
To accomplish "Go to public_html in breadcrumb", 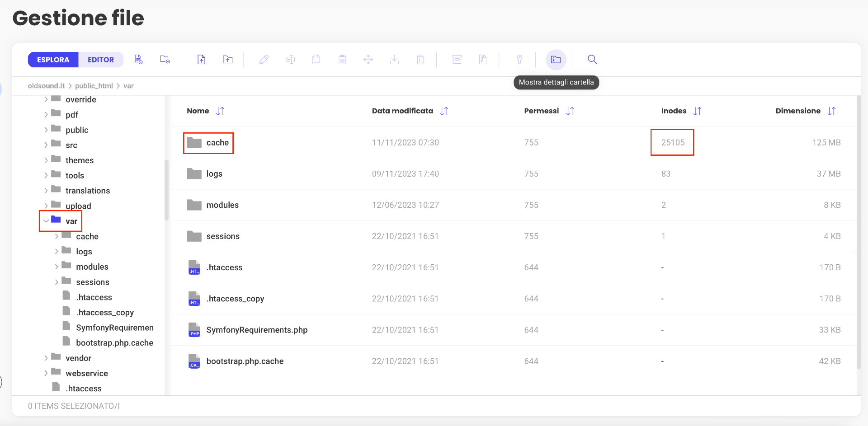I will tap(94, 86).
